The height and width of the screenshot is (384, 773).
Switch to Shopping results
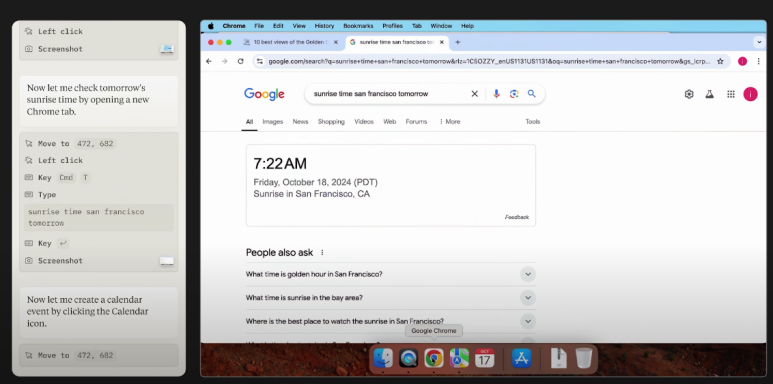coord(331,122)
